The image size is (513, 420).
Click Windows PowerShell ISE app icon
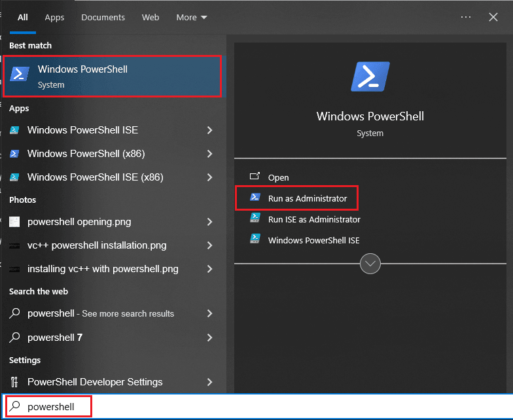point(14,130)
